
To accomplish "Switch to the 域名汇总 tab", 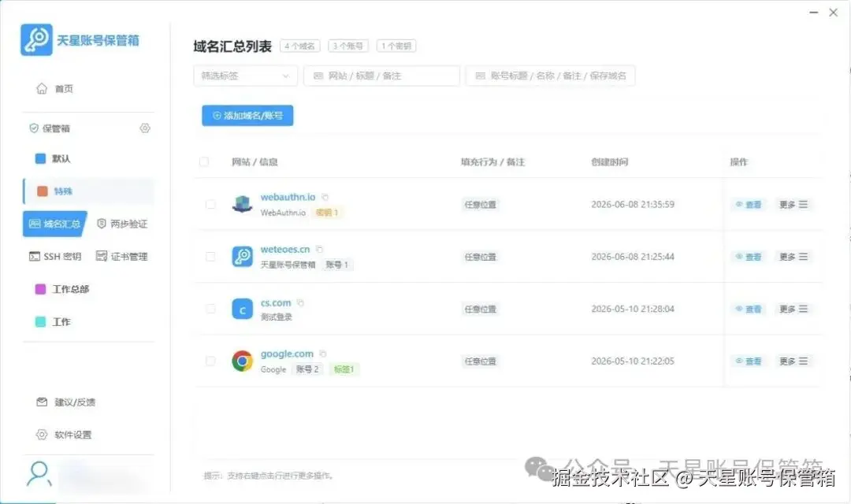I will point(55,224).
